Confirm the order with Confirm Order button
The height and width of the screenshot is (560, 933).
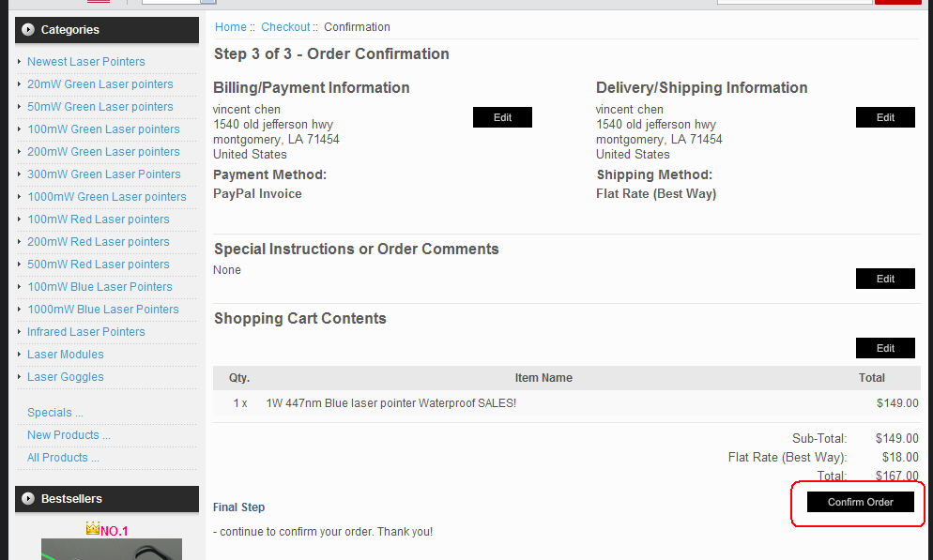coord(860,503)
